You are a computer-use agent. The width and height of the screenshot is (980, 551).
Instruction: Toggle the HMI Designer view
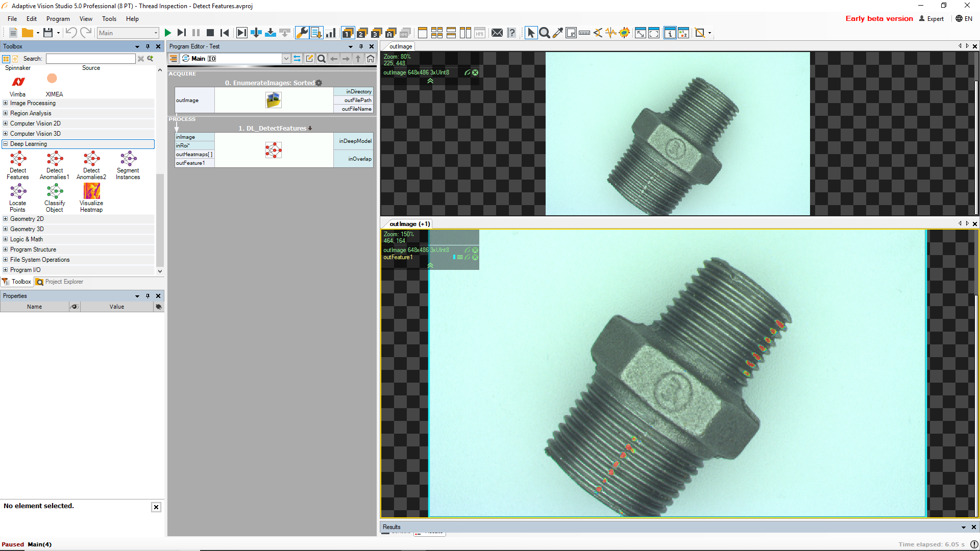tap(480, 33)
